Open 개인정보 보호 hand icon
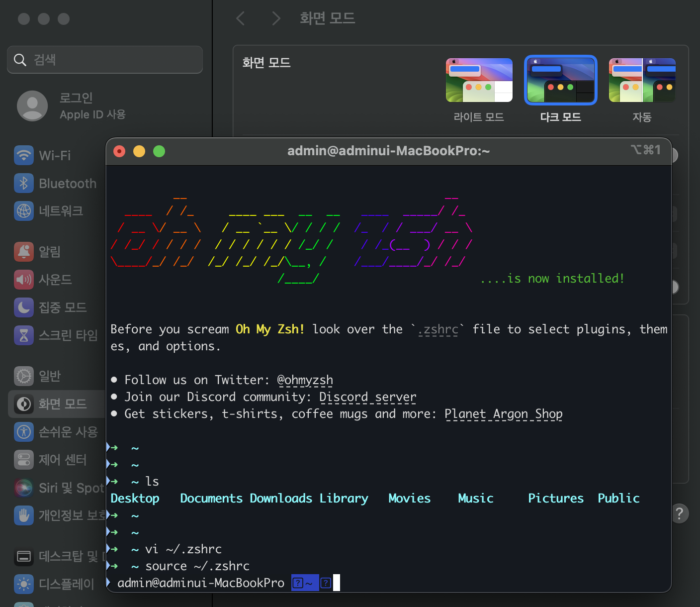This screenshot has height=607, width=700. click(x=24, y=515)
